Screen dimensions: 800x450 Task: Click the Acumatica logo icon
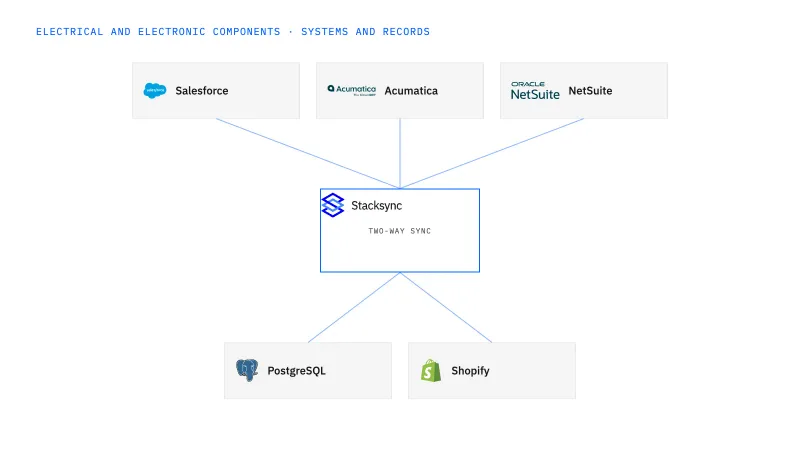pyautogui.click(x=352, y=90)
